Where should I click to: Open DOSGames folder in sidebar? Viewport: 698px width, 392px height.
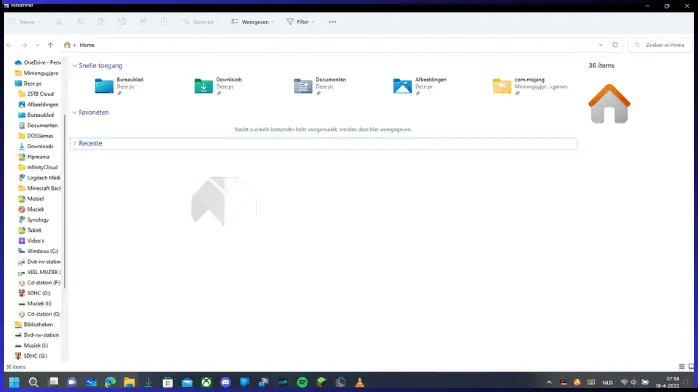coord(36,136)
